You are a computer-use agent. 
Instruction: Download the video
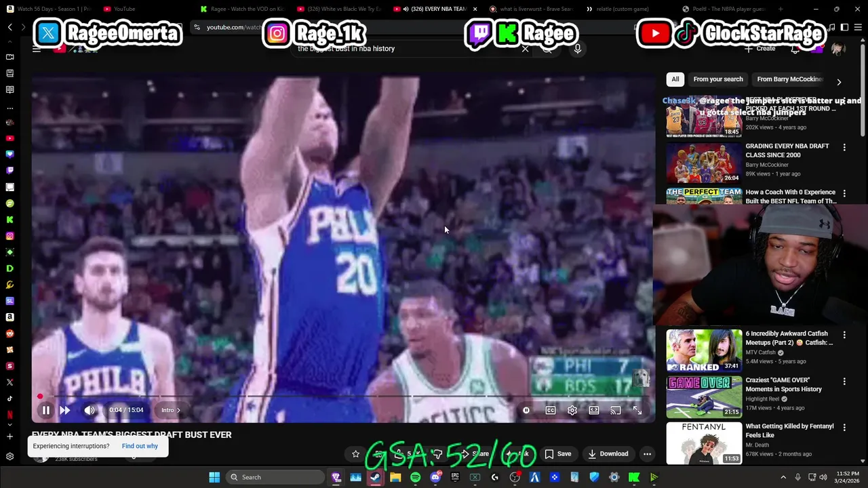click(x=608, y=454)
